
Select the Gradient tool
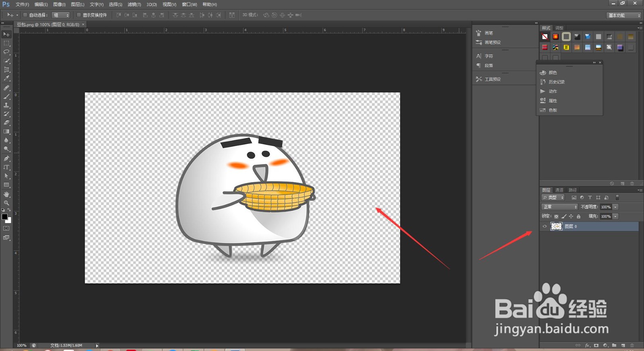tap(6, 131)
